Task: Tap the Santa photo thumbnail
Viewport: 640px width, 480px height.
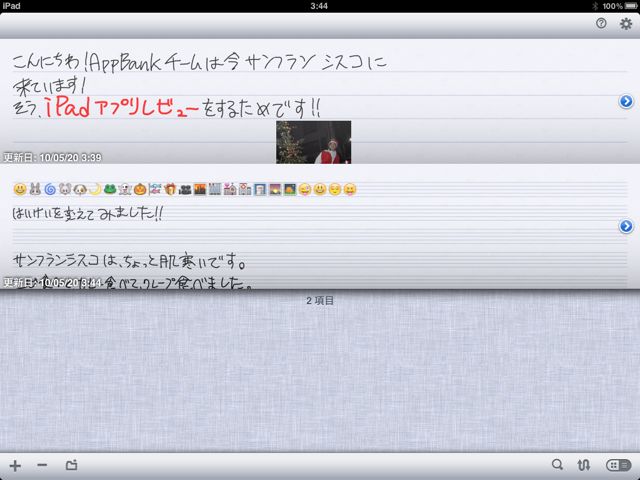Action: (x=313, y=142)
